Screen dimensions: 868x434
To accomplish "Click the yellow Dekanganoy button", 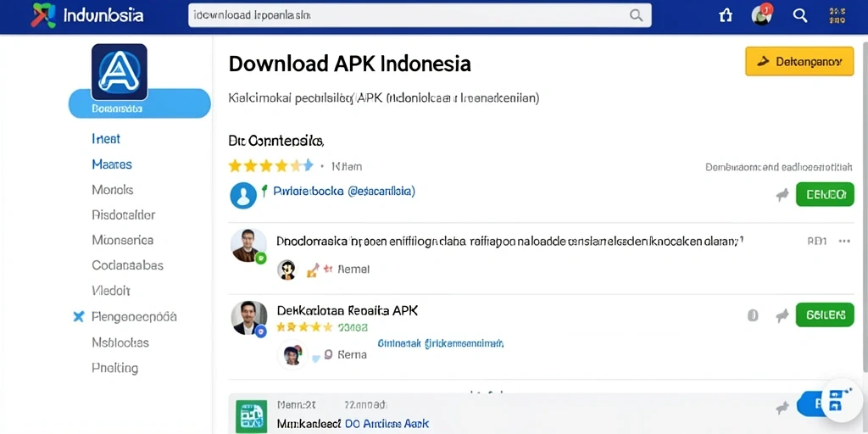I will coord(799,61).
